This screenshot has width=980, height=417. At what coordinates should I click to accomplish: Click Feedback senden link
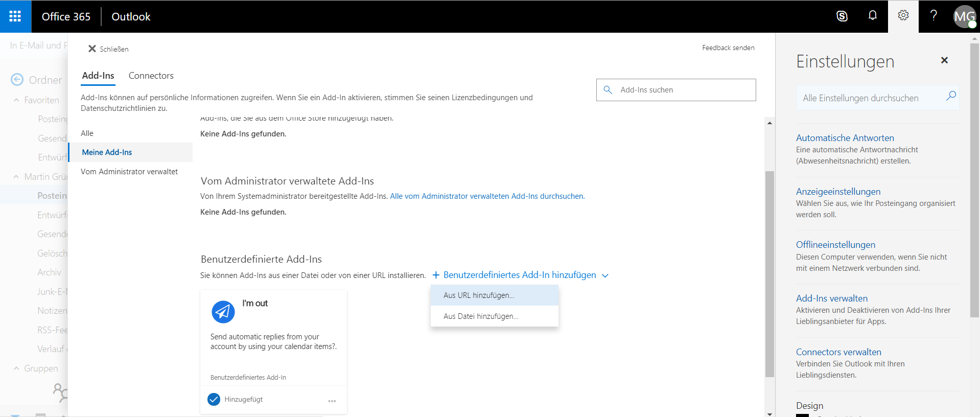pyautogui.click(x=728, y=48)
